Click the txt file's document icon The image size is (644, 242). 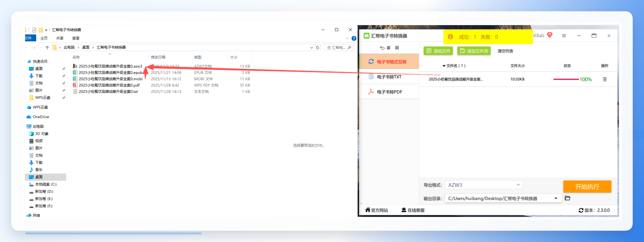(x=75, y=91)
